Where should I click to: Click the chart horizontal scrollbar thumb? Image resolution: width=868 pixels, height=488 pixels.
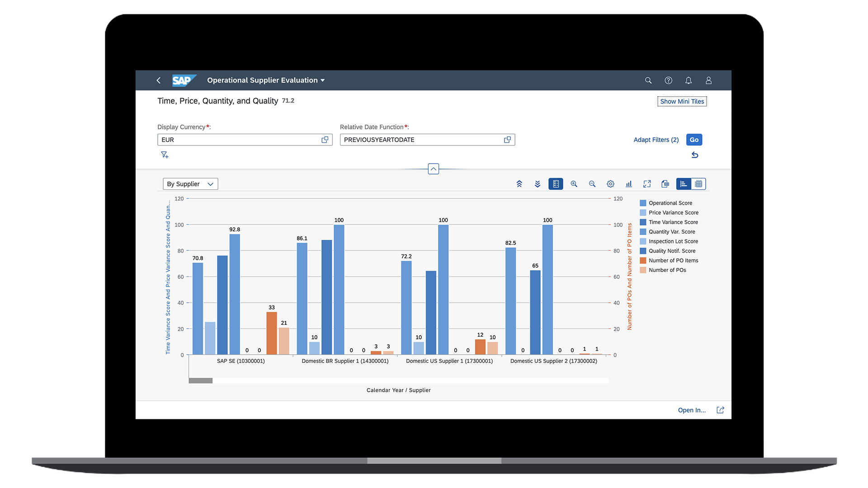pos(201,380)
